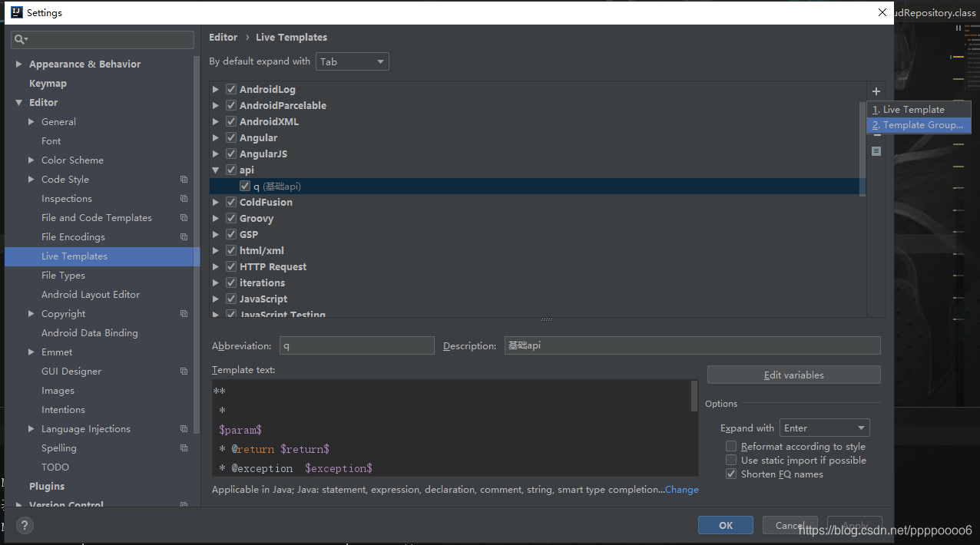Click project-level icon beside Copyright
Screen dimensions: 980x545
pyautogui.click(x=184, y=314)
